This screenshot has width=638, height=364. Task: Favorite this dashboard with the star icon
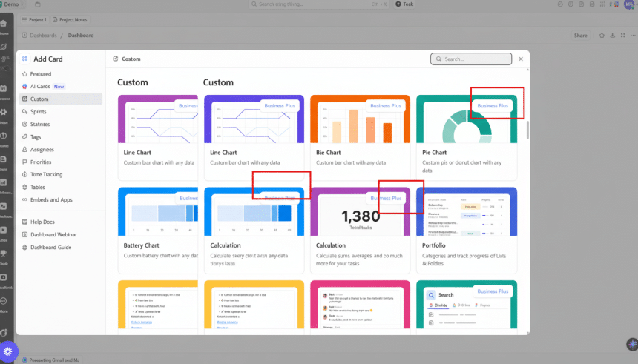pos(602,36)
